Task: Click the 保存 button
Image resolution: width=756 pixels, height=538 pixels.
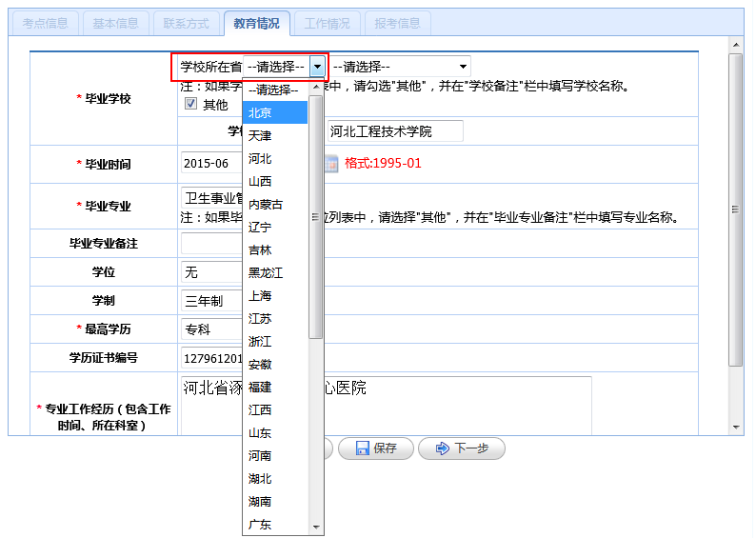Action: coord(375,448)
